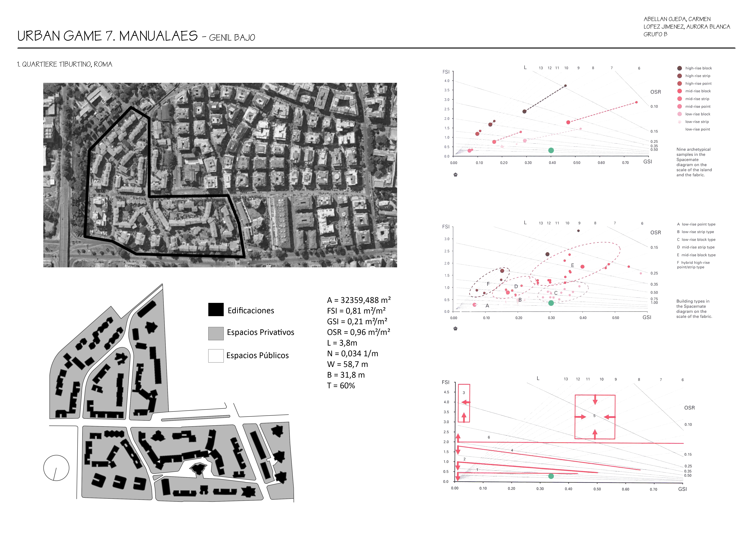The width and height of the screenshot is (756, 535).
Task: Click the 'low-rise strip' legend text
Action: (697, 122)
